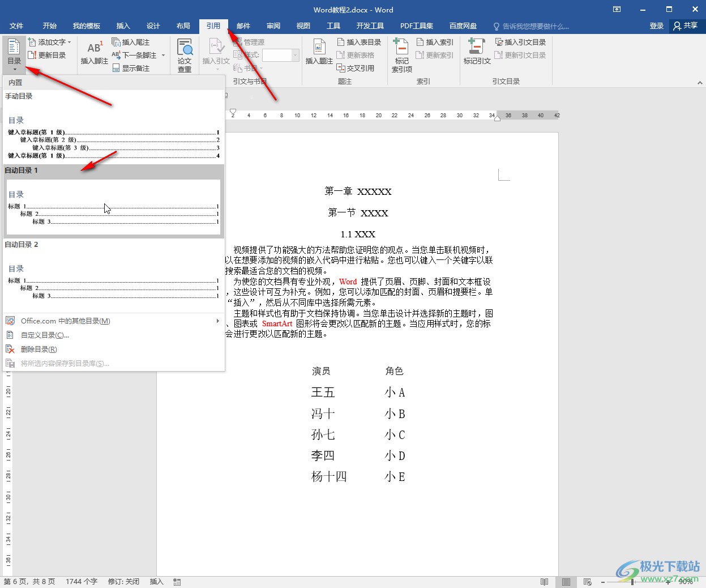Click the 标记索引项 icon
This screenshot has width=706, height=588.
coord(401,46)
